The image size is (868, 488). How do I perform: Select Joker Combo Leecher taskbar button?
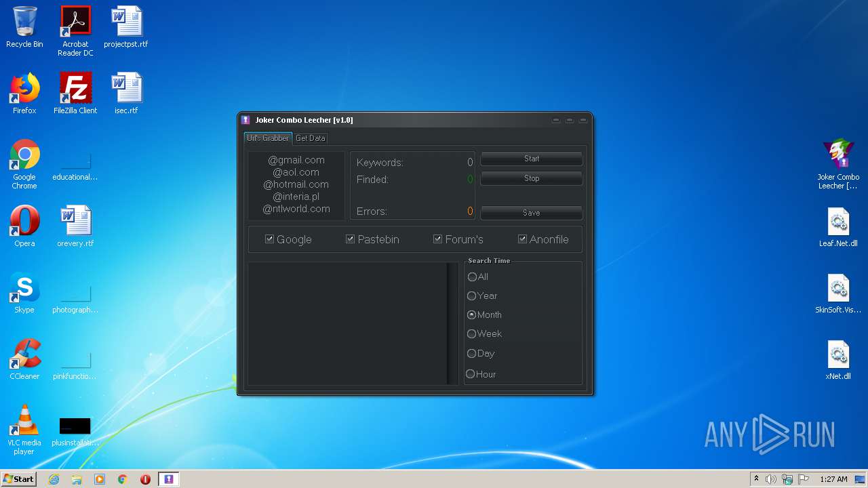[169, 479]
